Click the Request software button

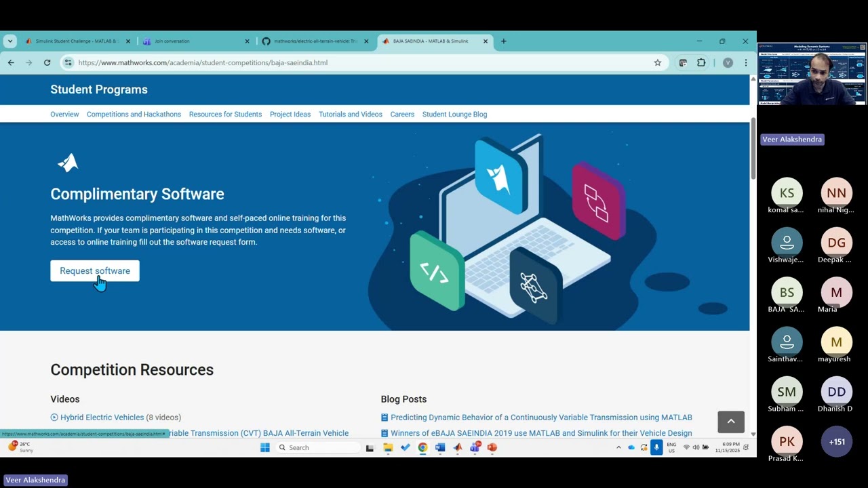pos(95,271)
